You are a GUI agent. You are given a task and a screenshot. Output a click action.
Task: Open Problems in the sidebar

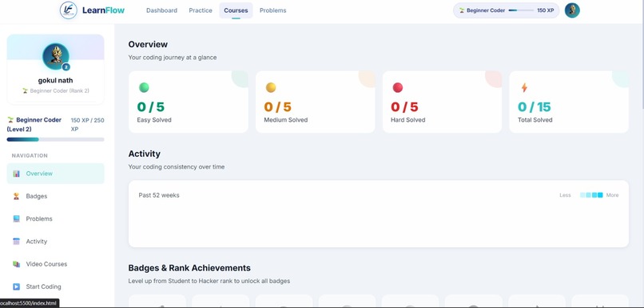[x=55, y=218]
